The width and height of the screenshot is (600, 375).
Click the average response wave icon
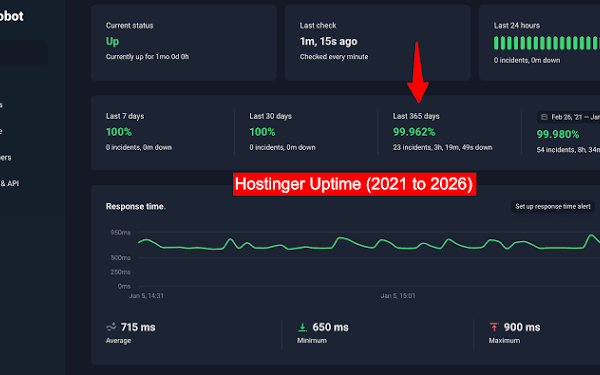pos(111,327)
